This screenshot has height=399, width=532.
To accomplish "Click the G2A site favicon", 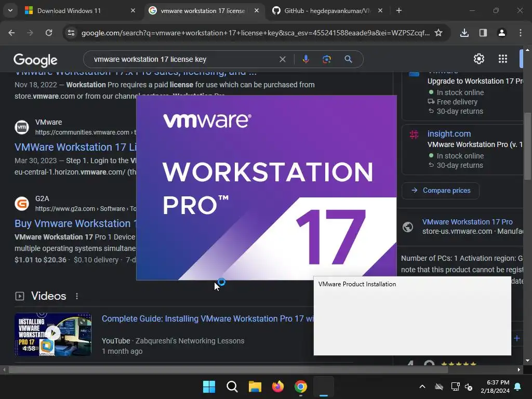I will pos(22,204).
